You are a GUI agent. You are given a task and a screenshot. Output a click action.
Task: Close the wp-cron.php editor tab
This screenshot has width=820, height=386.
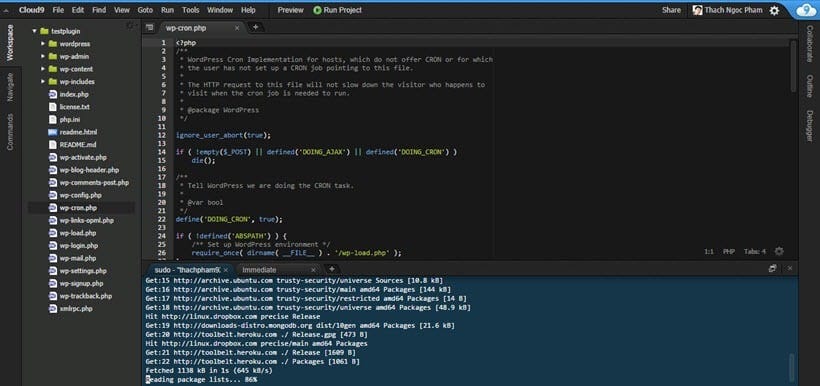pyautogui.click(x=237, y=28)
